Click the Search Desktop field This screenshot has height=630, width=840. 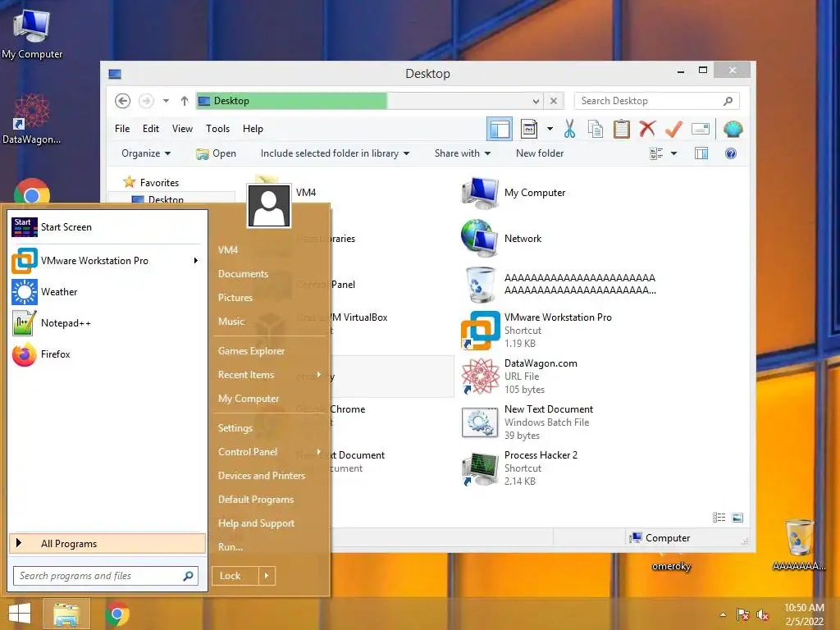(x=657, y=101)
